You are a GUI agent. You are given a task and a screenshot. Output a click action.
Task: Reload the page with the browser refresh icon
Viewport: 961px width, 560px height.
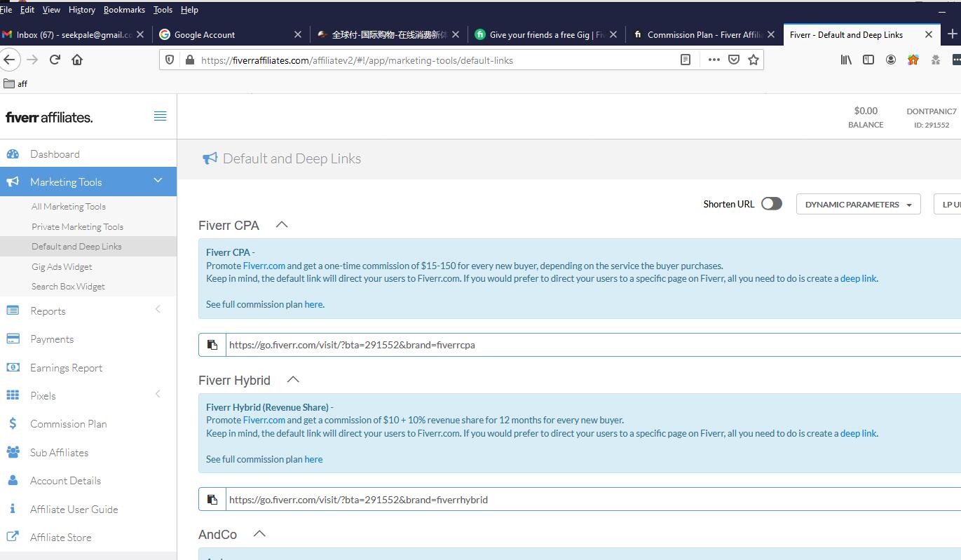[55, 60]
